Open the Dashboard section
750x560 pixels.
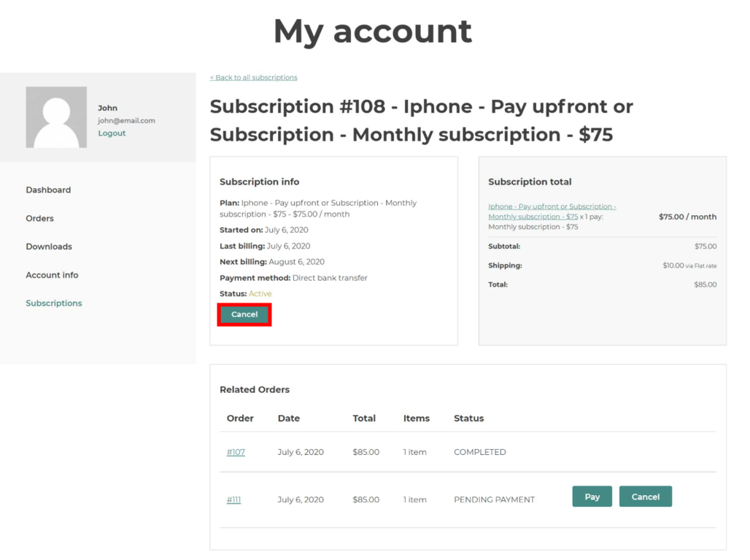(48, 190)
